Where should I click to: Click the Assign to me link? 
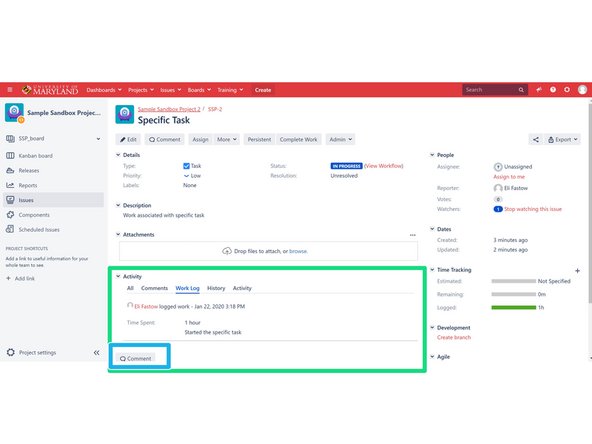point(509,177)
